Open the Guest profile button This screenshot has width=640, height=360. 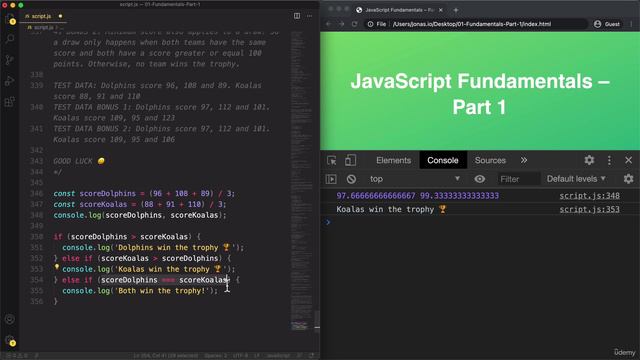tap(607, 24)
